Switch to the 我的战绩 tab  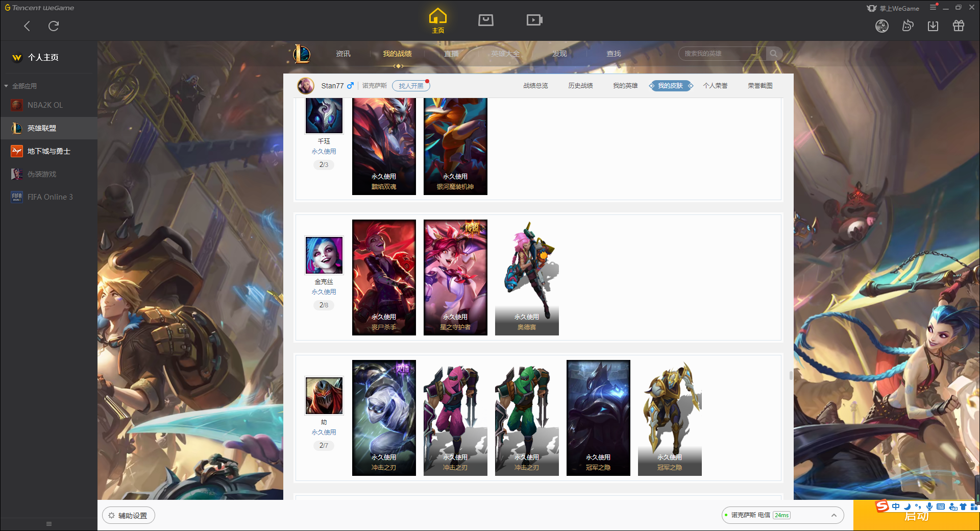(x=397, y=54)
